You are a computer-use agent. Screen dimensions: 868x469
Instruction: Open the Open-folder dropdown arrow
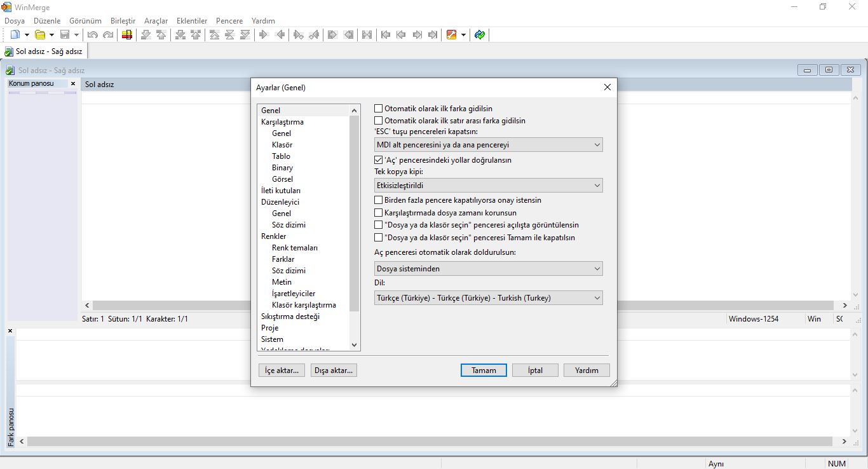(x=51, y=35)
